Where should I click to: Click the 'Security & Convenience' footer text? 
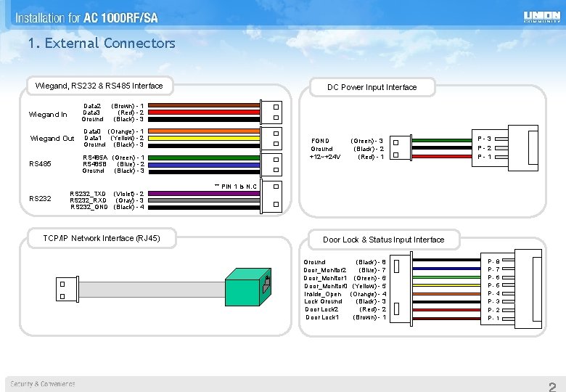(43, 384)
